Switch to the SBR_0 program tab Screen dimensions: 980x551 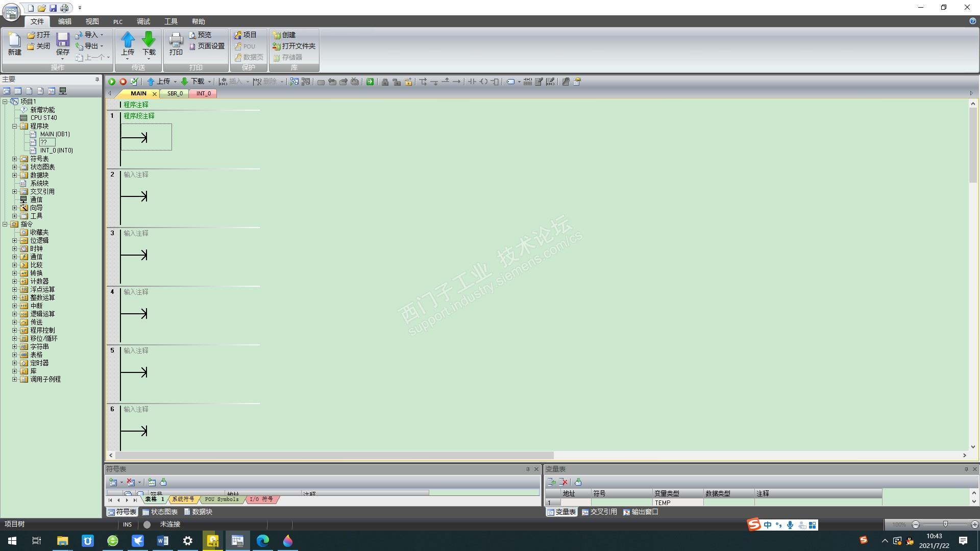pyautogui.click(x=175, y=93)
